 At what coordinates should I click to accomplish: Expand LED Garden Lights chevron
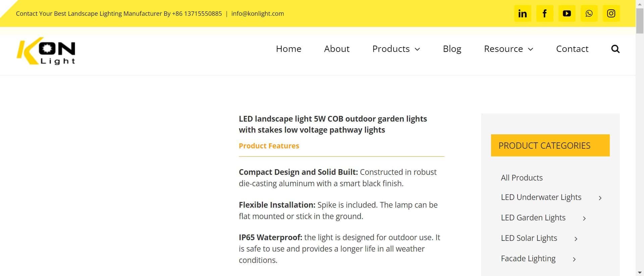584,218
